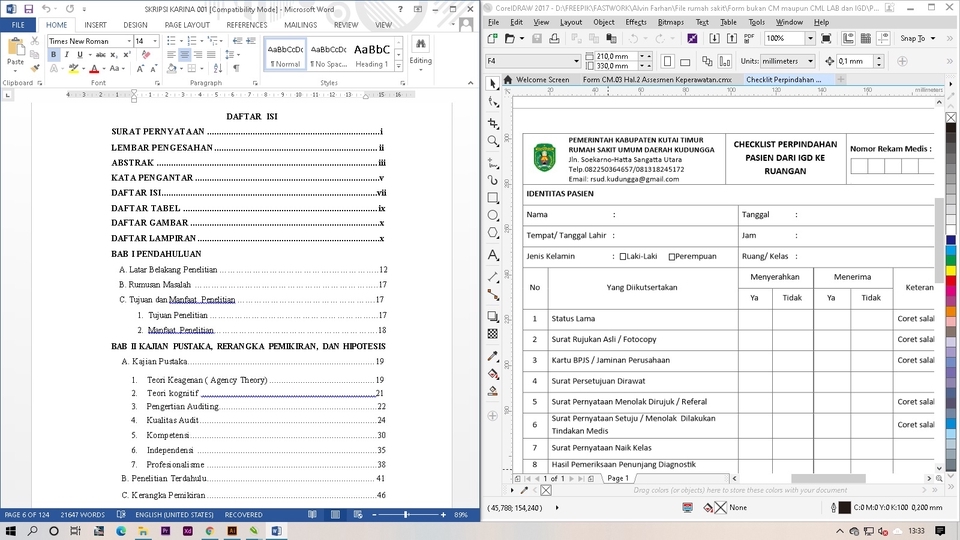Open the PAGE LAYOUT ribbon tab in Word
The image size is (960, 540).
[187, 25]
